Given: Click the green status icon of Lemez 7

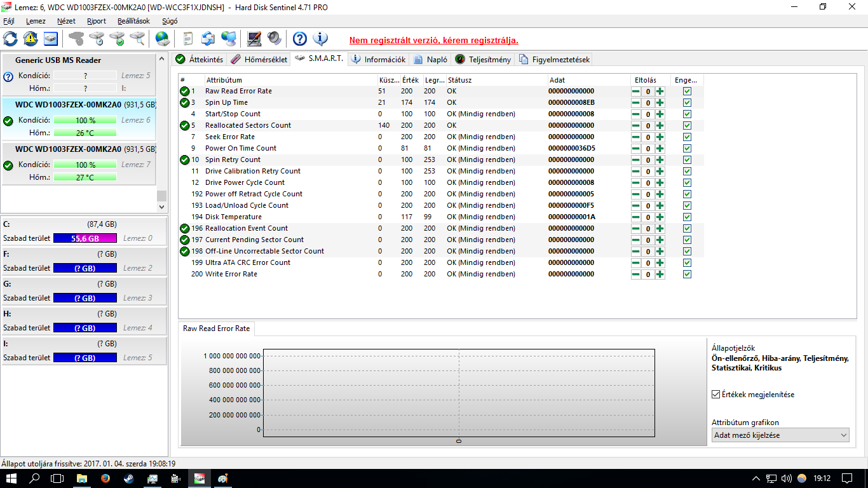Looking at the screenshot, I should (x=8, y=166).
